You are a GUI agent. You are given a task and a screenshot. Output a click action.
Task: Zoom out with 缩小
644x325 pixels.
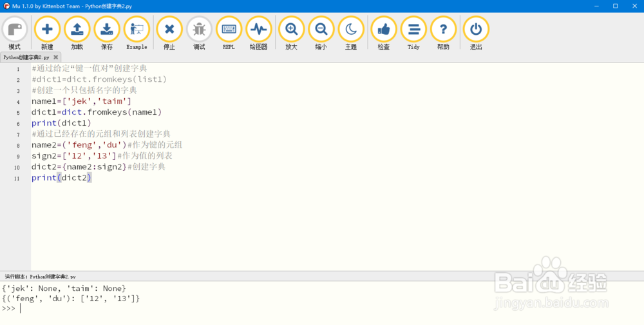pos(321,34)
